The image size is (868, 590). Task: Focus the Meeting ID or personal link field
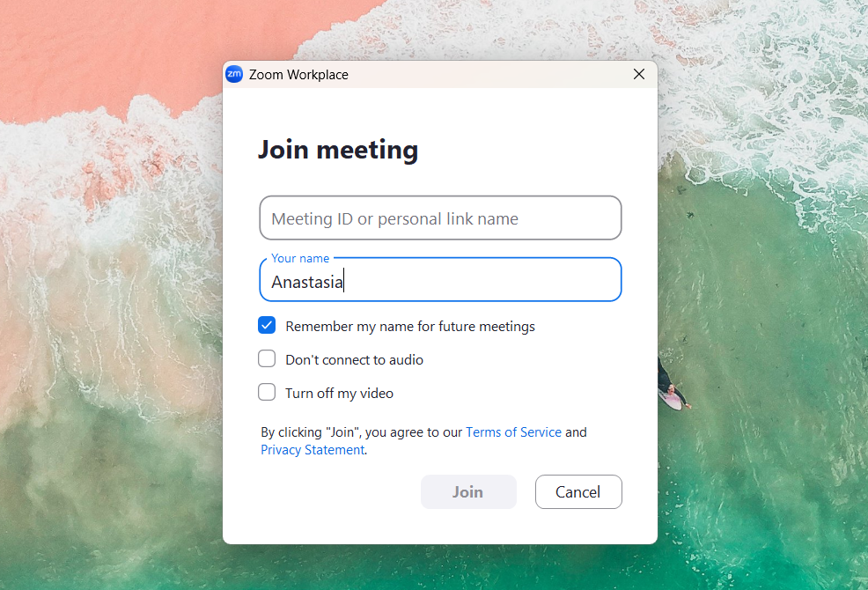click(x=440, y=218)
